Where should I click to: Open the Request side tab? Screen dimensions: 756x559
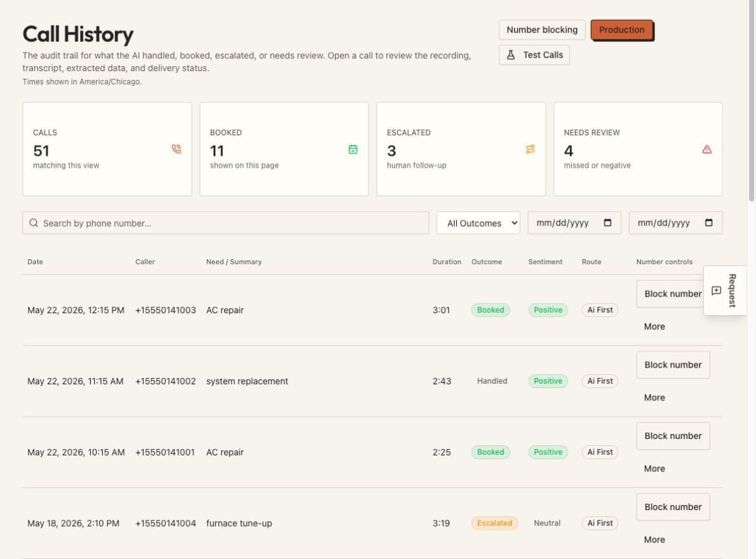coord(725,290)
